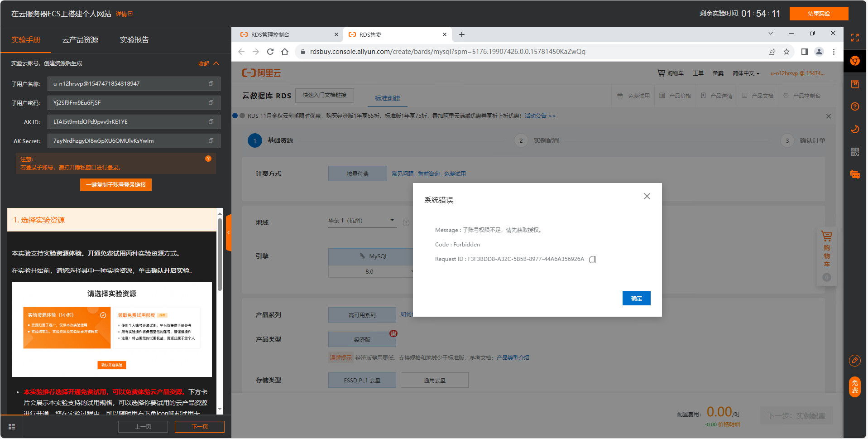868x439 pixels.
Task: Click the 阿里云 logo
Action: (262, 73)
